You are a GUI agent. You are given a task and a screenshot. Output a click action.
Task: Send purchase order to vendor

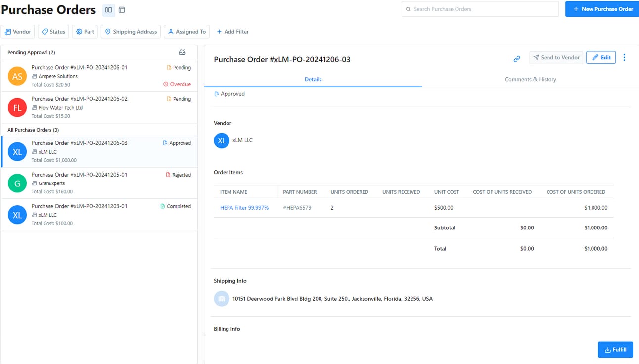(x=556, y=57)
